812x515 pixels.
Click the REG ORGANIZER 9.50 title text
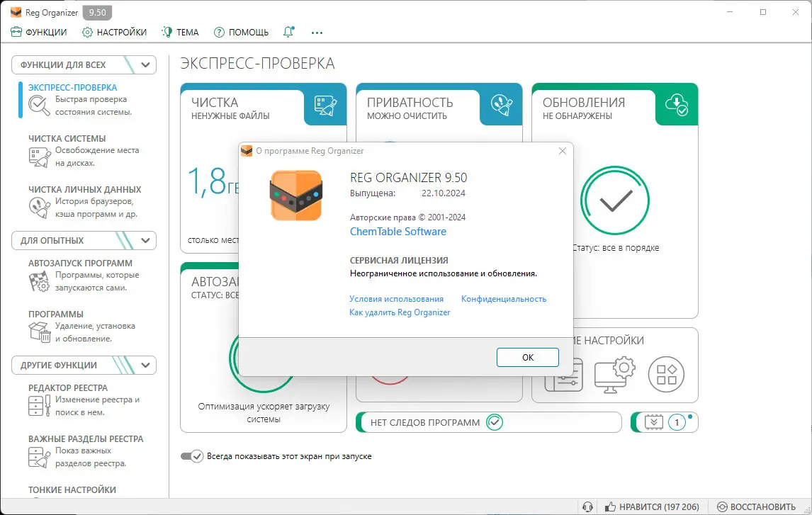pos(409,178)
